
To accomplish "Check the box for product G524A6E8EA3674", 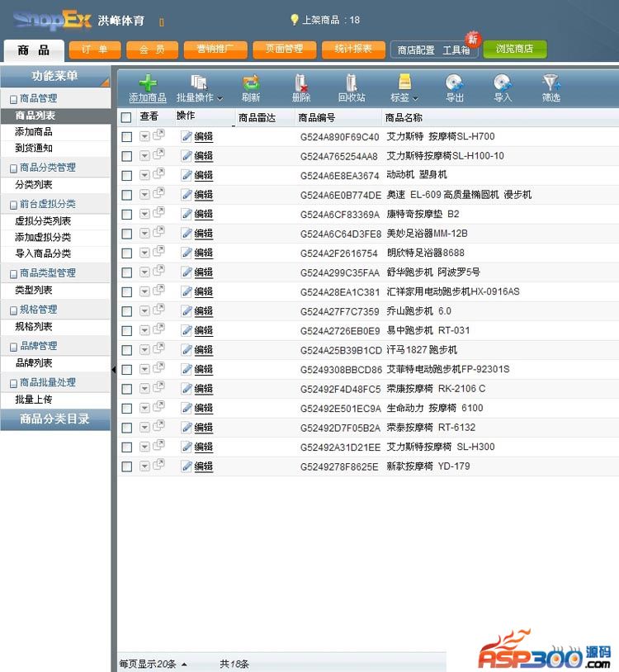I will coord(126,176).
